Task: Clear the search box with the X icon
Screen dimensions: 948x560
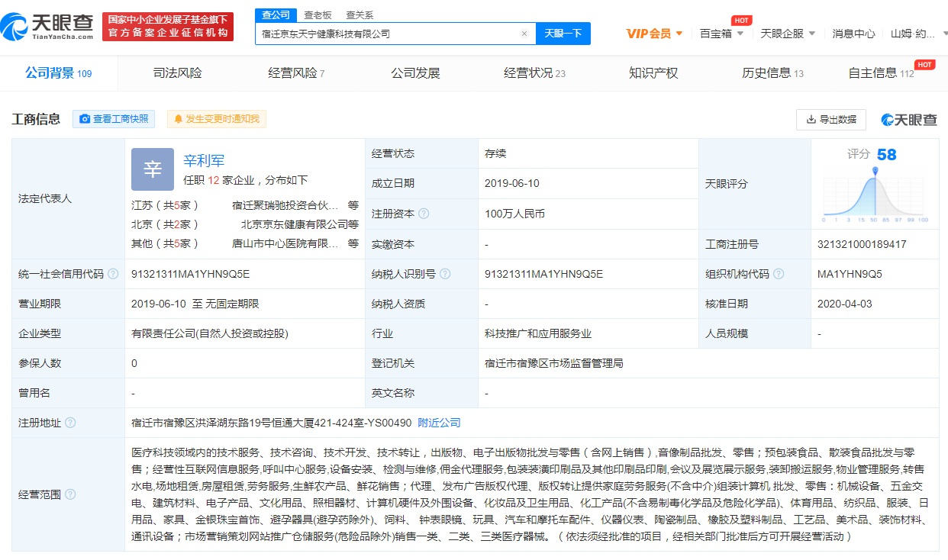Action: 524,34
